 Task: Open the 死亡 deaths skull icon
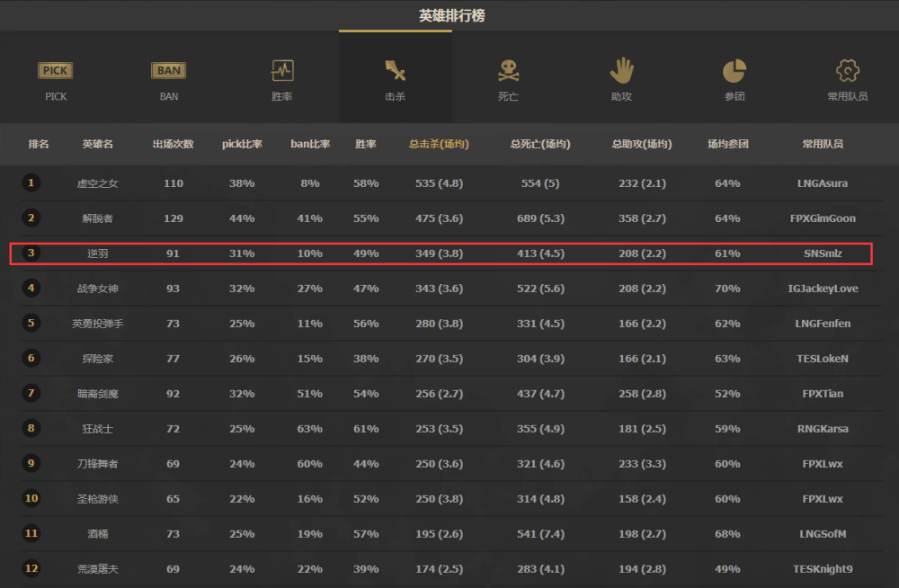[x=508, y=70]
